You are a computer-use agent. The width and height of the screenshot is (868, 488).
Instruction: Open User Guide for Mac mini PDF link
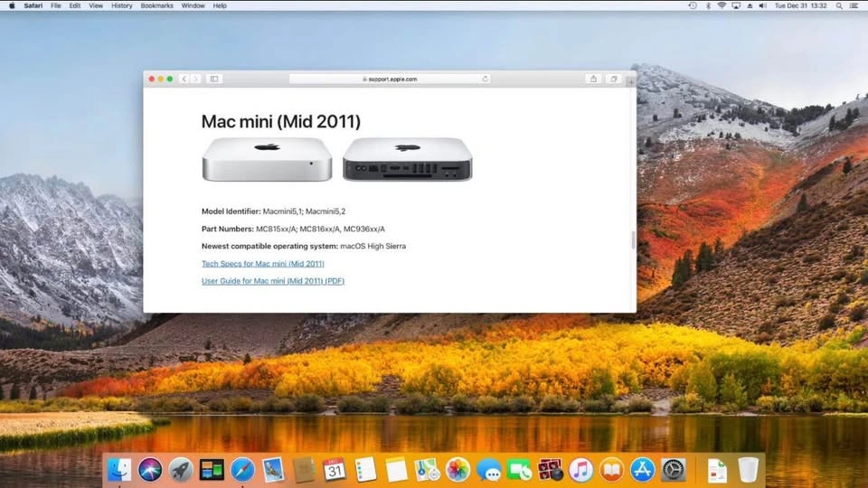click(x=273, y=281)
